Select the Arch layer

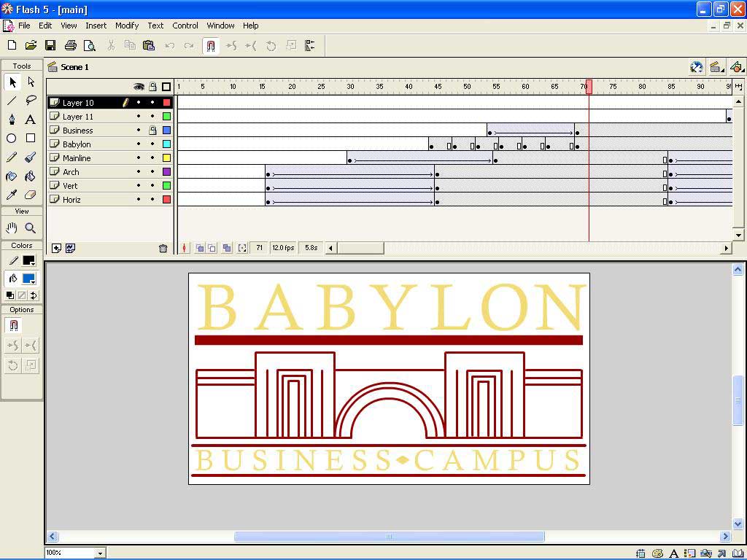tap(109, 172)
